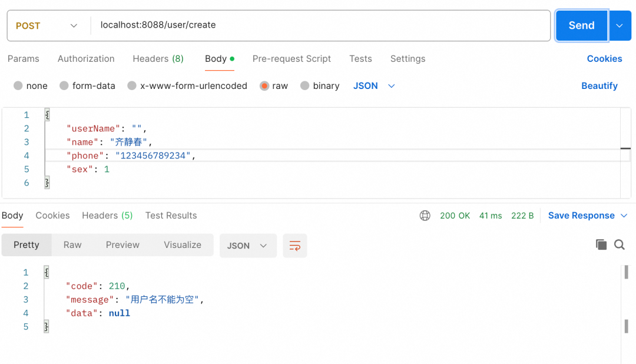The height and width of the screenshot is (364, 636).
Task: Choose the form-data radio option
Action: tap(64, 86)
